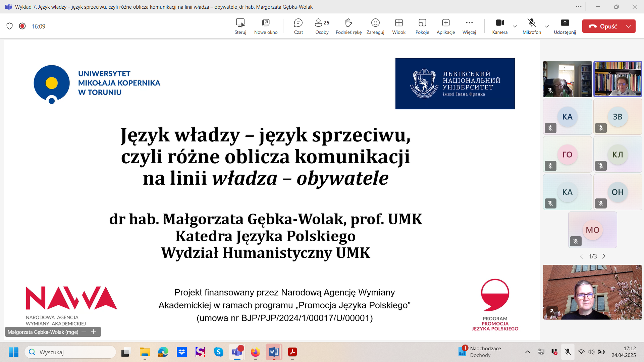
Task: Show the Osoby participants list
Action: (322, 26)
